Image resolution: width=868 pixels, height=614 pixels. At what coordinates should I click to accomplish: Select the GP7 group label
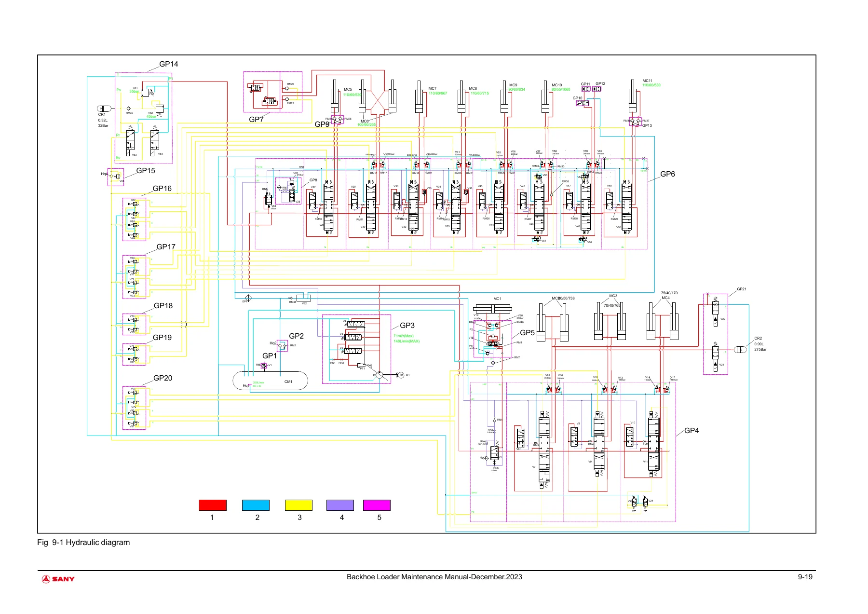256,119
